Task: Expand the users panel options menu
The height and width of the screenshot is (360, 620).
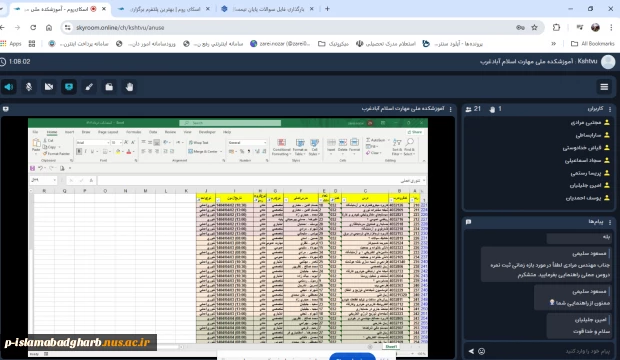Action: 610,109
